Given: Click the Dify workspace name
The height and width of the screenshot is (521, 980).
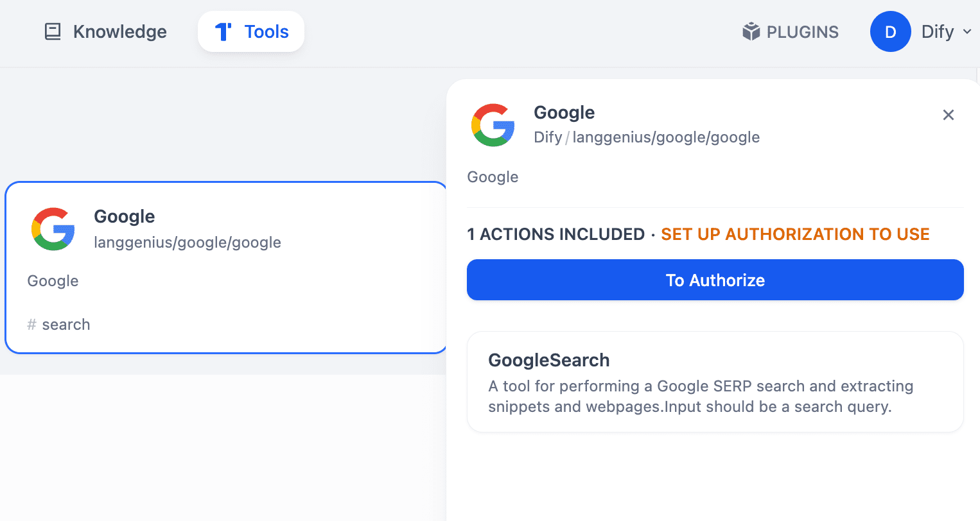Looking at the screenshot, I should [937, 31].
